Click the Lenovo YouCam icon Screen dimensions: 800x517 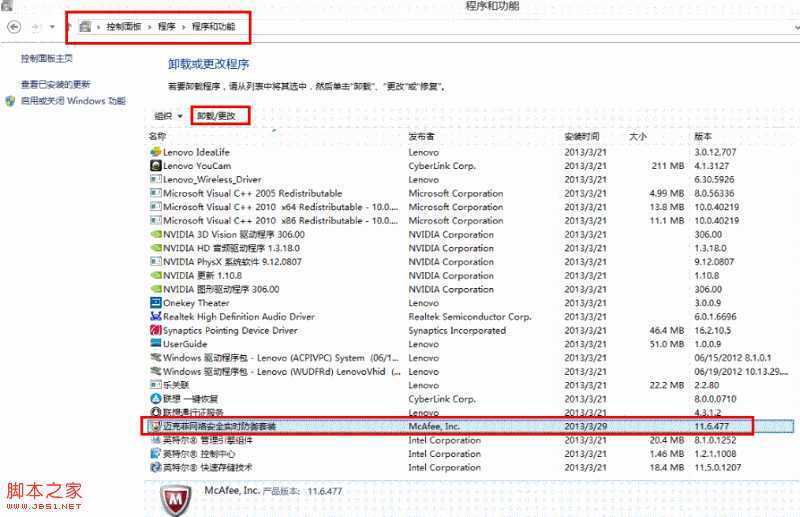[156, 166]
